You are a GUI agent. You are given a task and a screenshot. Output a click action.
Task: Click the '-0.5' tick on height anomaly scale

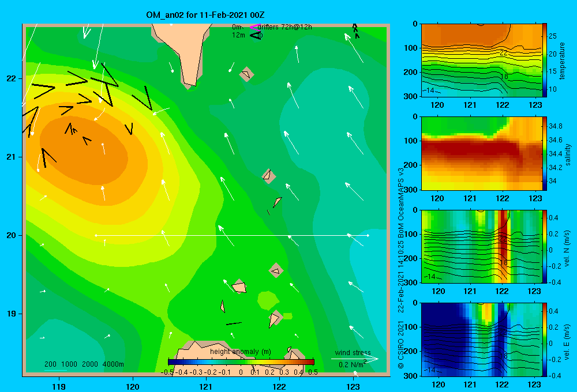(x=167, y=372)
